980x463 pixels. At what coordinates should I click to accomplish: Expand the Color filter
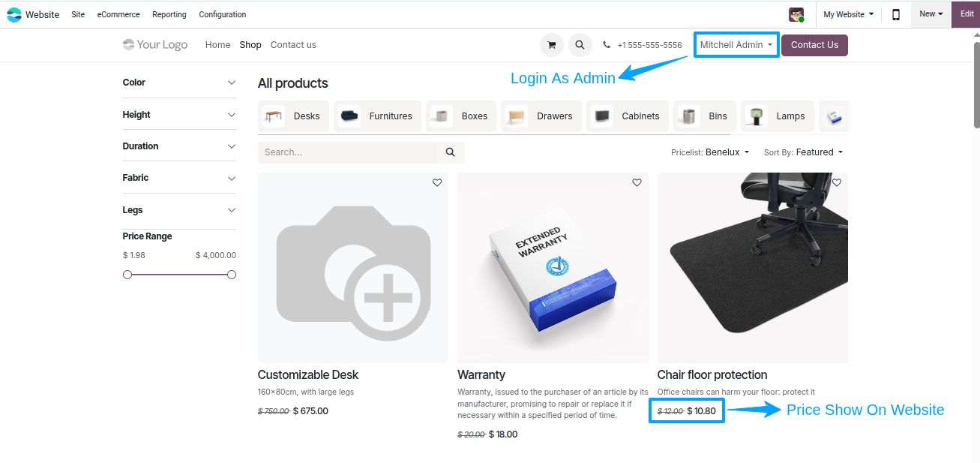point(179,83)
